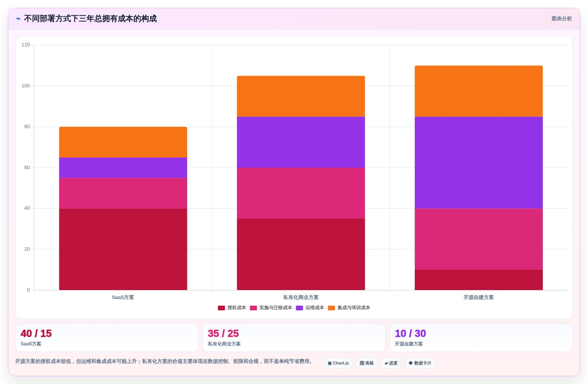Click the 私有化商业方案 pink 实施与迁移 segment
The height and width of the screenshot is (384, 588).
(x=301, y=193)
